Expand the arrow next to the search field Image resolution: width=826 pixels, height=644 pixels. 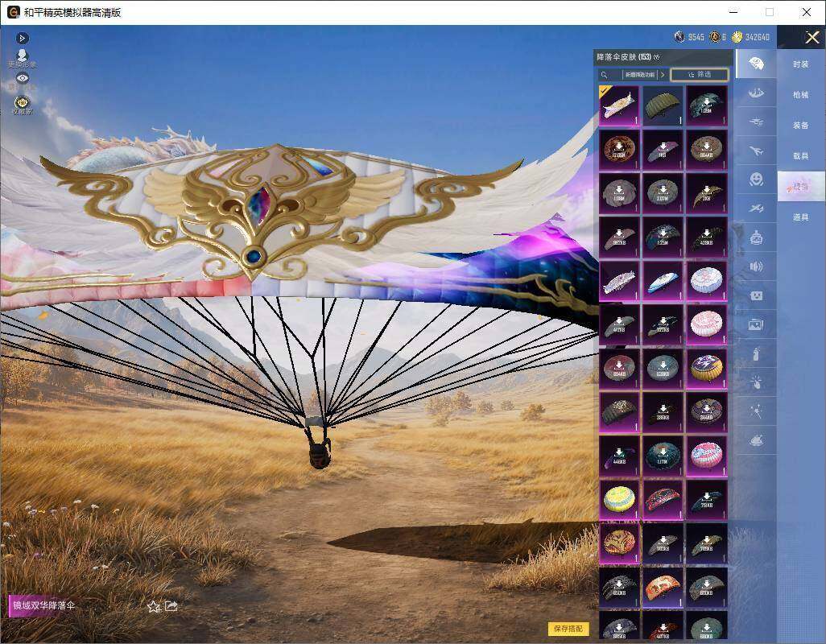663,75
